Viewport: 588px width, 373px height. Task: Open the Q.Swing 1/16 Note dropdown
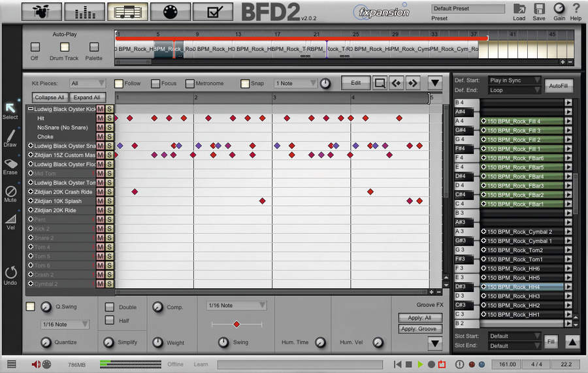65,324
